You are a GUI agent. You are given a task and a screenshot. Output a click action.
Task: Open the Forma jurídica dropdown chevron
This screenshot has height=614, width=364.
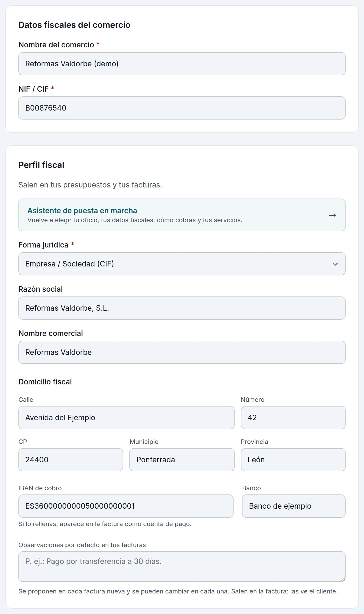(335, 264)
